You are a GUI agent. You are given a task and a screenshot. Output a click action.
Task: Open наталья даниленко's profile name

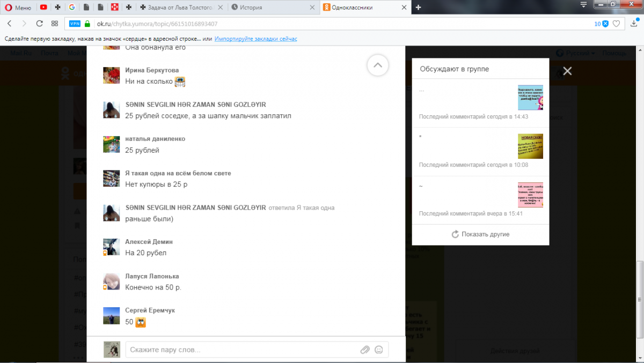pos(155,139)
